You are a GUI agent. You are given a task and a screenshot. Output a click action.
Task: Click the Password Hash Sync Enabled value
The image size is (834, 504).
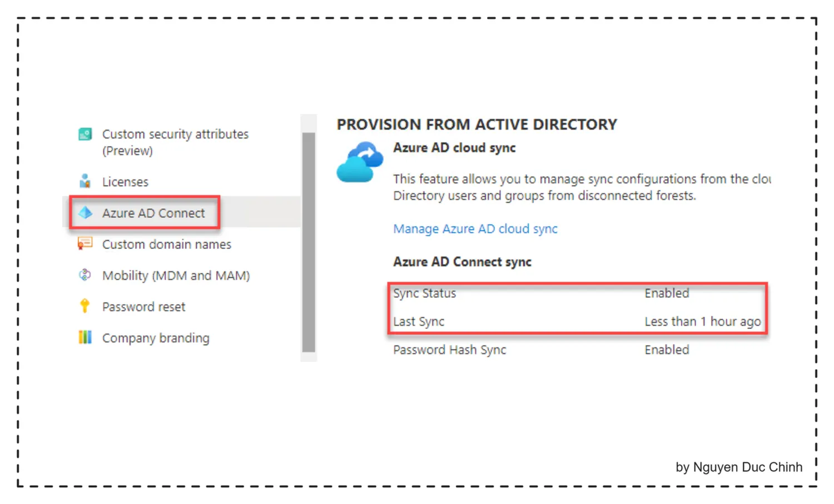click(x=667, y=350)
